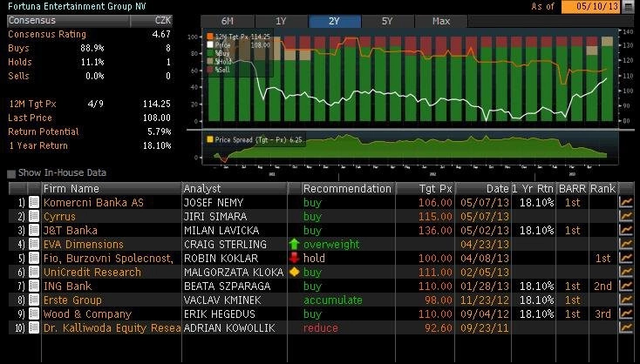Switch chart to 6M range
Image resolution: width=640 pixels, height=364 pixels.
pyautogui.click(x=228, y=21)
